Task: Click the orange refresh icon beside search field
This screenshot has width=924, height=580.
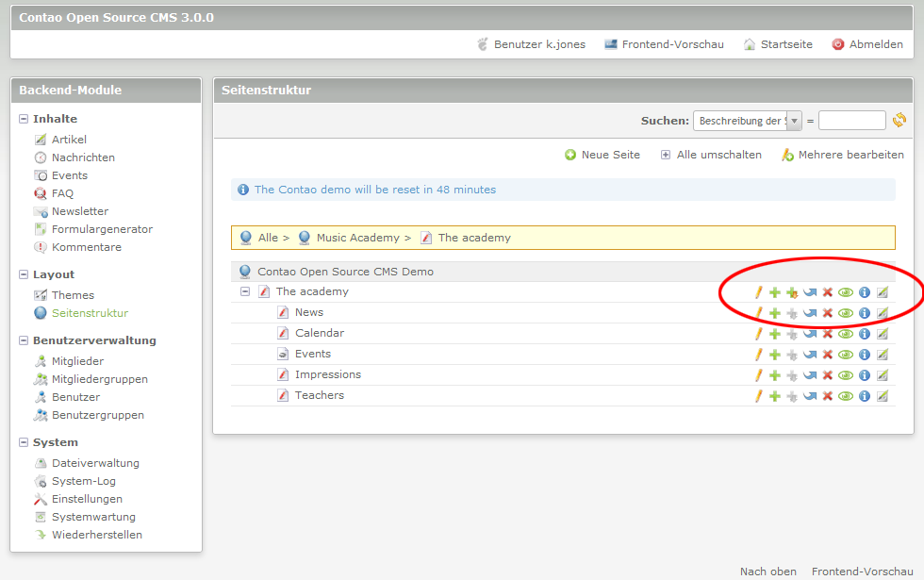Action: click(x=899, y=121)
